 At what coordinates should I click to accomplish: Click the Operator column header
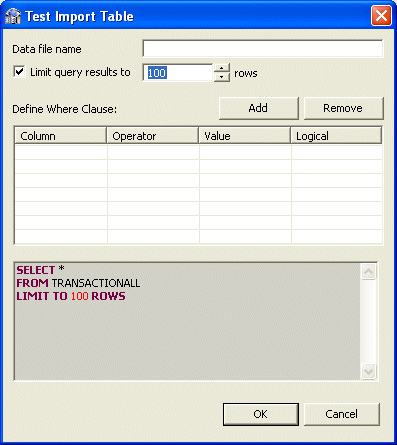(153, 136)
